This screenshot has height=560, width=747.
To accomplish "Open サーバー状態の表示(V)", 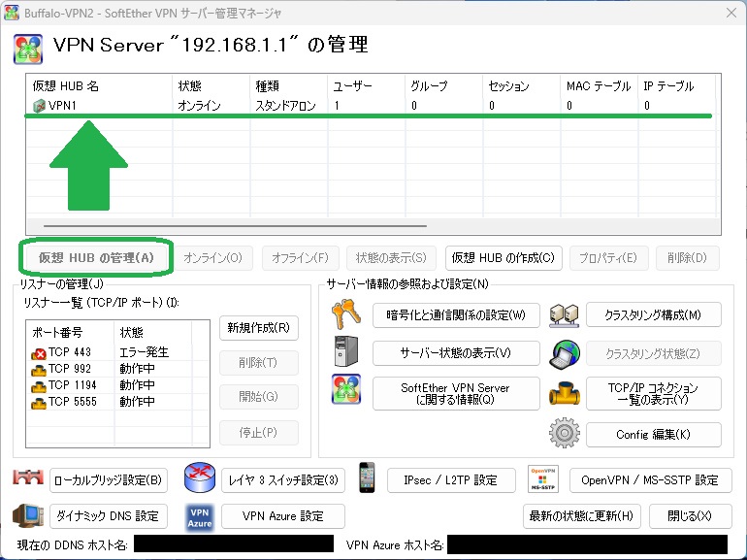I will click(x=456, y=352).
